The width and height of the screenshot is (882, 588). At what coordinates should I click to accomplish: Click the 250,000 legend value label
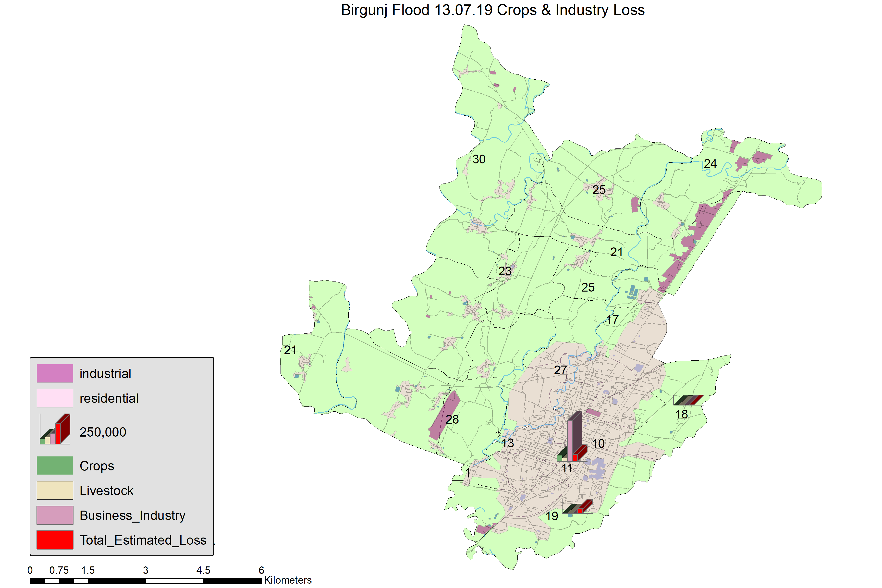[x=103, y=432]
